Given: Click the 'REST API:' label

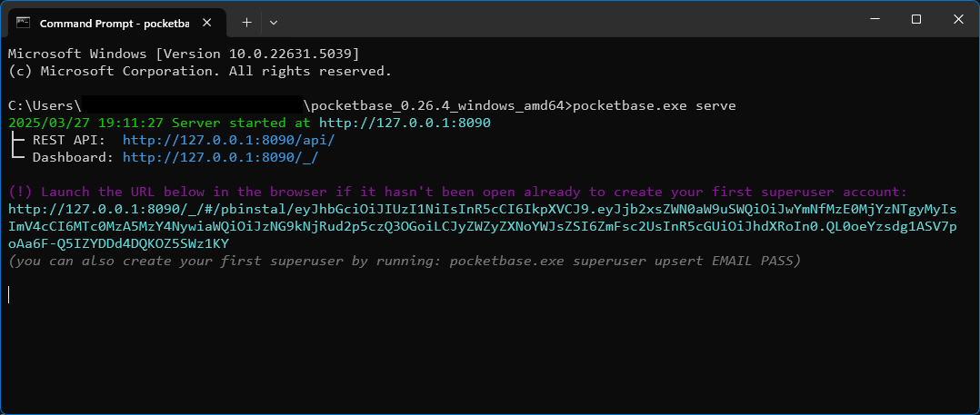Looking at the screenshot, I should (x=69, y=141).
